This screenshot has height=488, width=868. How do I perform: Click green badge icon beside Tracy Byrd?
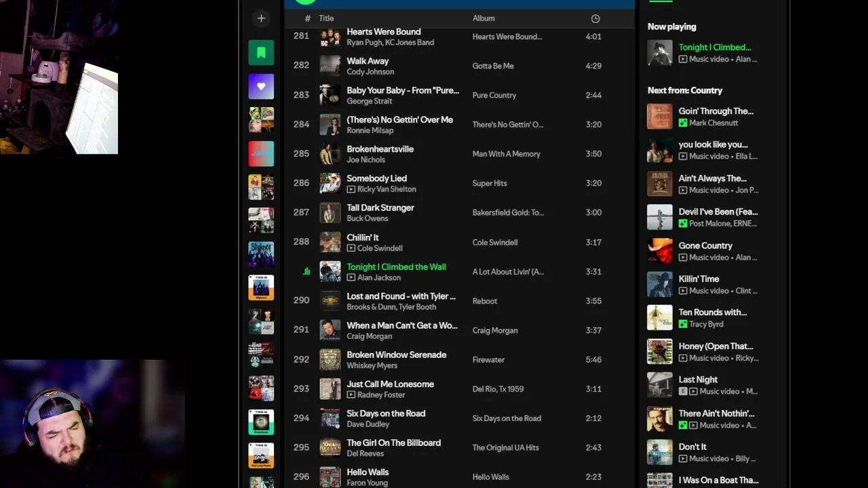click(x=683, y=324)
